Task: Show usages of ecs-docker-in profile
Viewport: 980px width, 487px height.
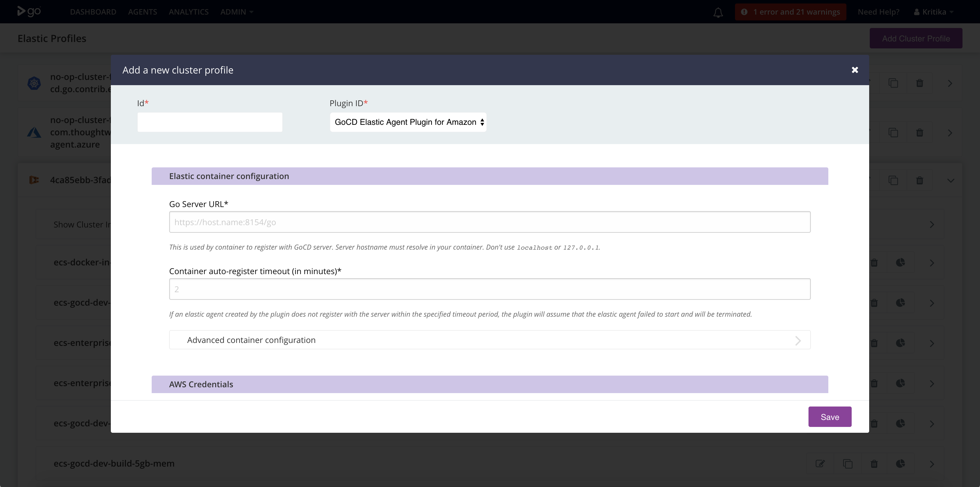Action: [x=900, y=262]
